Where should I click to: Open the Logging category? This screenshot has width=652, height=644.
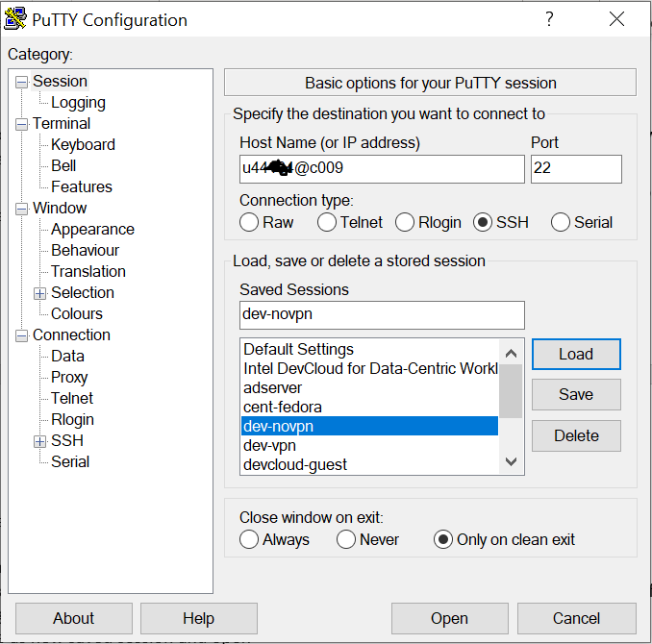pyautogui.click(x=78, y=103)
